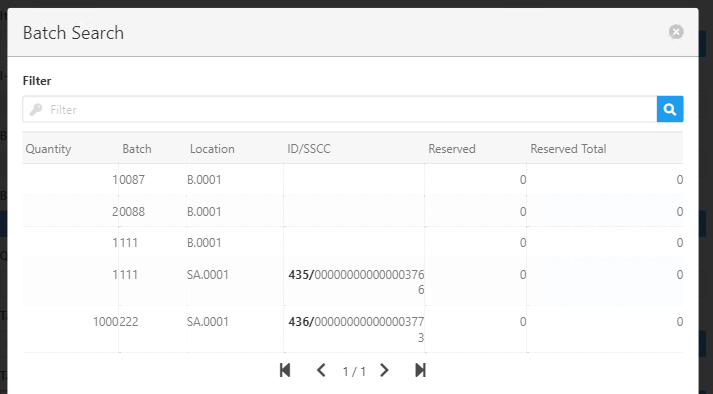The image size is (713, 394).
Task: Go to first page of results
Action: [x=285, y=370]
